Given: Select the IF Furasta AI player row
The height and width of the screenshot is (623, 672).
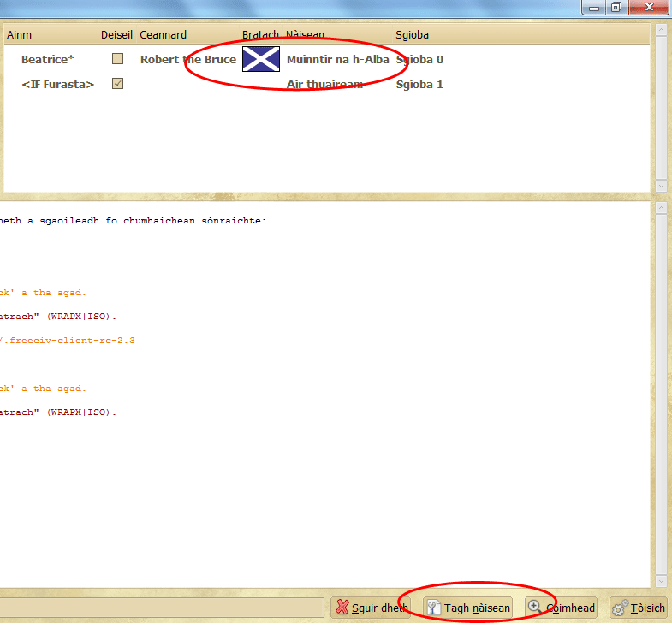Looking at the screenshot, I should 57,85.
